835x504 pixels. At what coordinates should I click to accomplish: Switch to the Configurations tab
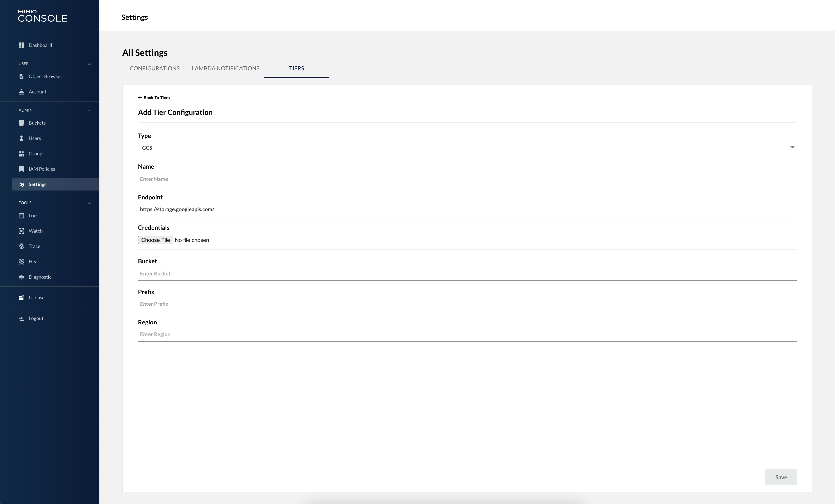click(x=155, y=68)
